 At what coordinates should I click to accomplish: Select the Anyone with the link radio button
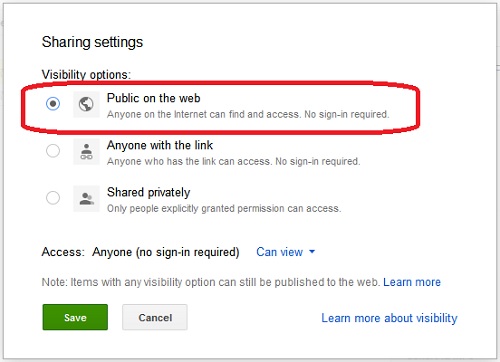click(53, 151)
